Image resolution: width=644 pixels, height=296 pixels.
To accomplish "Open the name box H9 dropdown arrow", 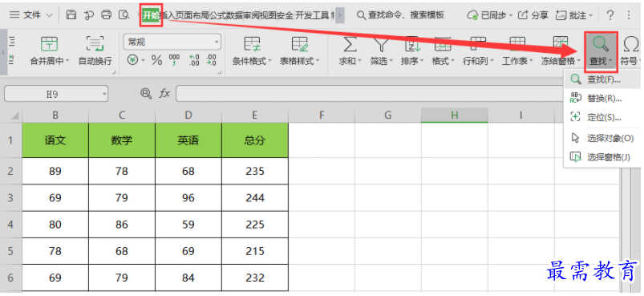I will (104, 94).
